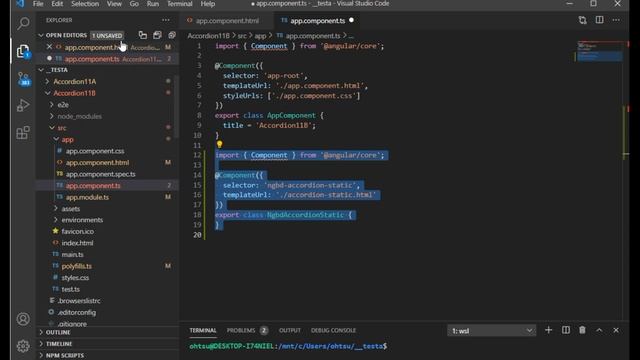The width and height of the screenshot is (640, 360).
Task: Click src segment in breadcrumb
Action: click(242, 36)
